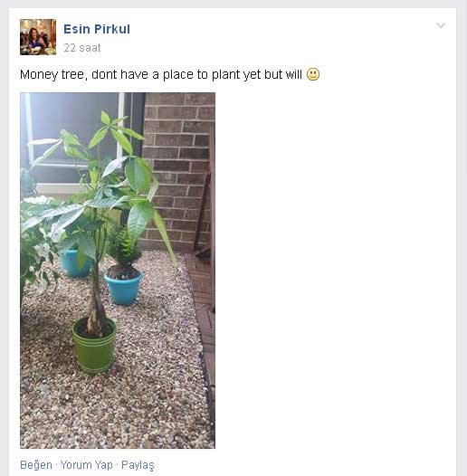Open the post's "22 saat" timestamp permalink
The height and width of the screenshot is (476, 467).
82,48
